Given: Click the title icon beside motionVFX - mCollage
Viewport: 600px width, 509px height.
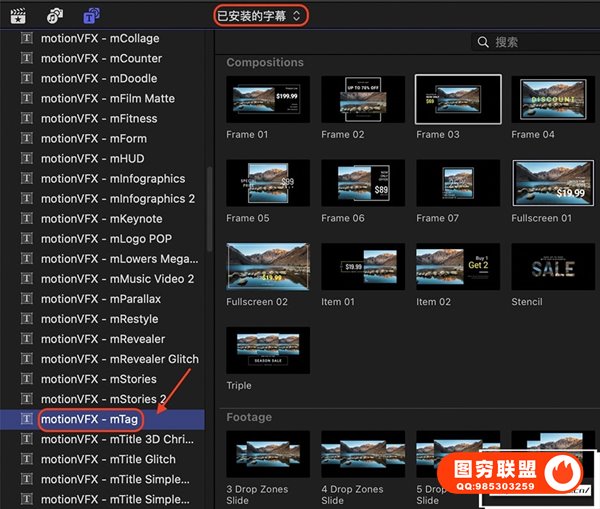Looking at the screenshot, I should 26,39.
